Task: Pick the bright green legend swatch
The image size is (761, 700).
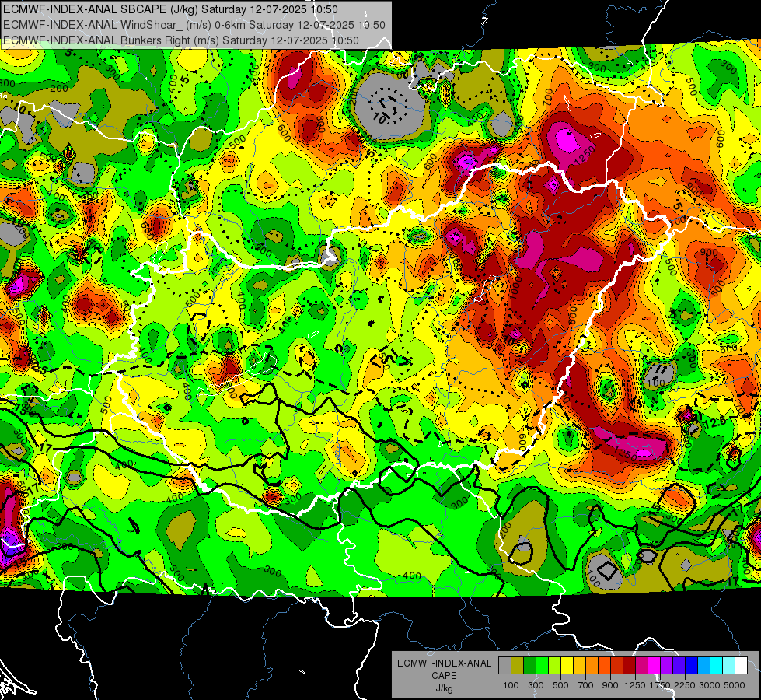Action: (x=542, y=666)
